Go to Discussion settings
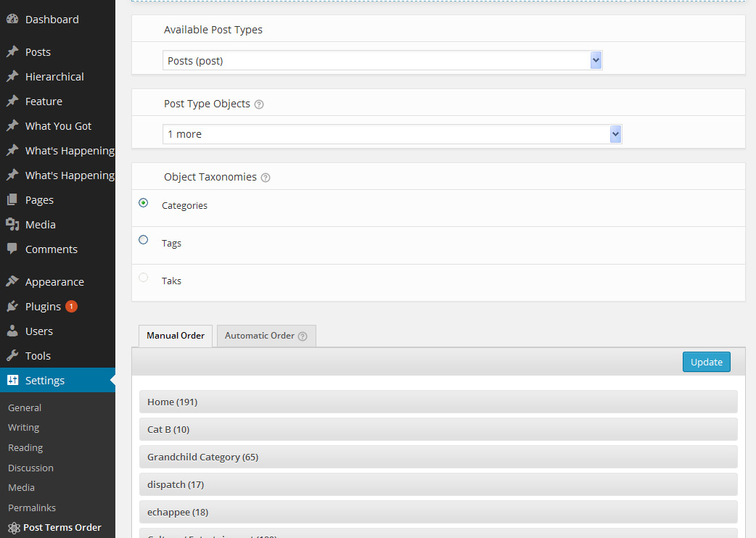The width and height of the screenshot is (756, 538). [x=30, y=468]
